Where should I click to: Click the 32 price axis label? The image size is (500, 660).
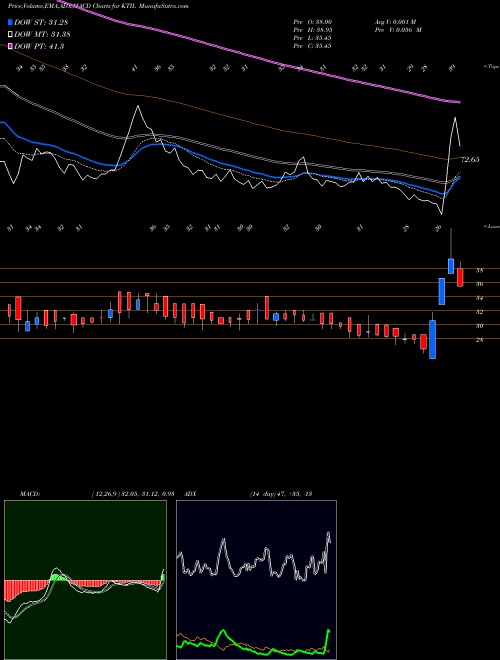click(x=479, y=312)
